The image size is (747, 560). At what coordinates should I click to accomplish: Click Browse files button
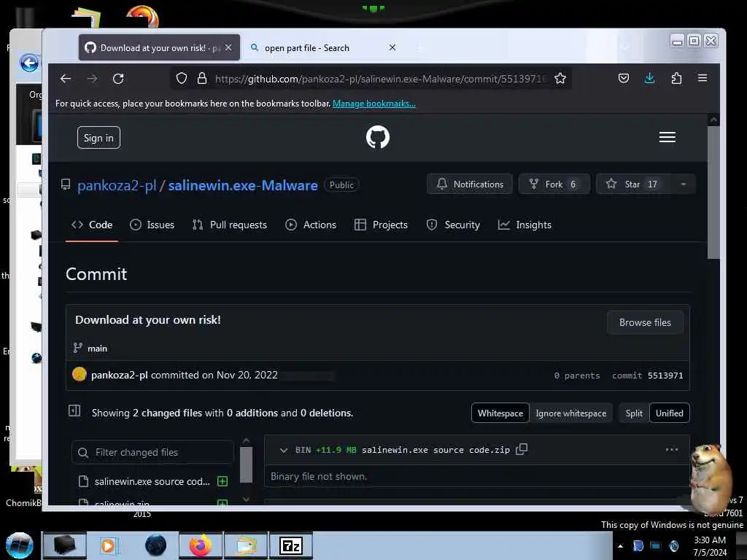[645, 322]
